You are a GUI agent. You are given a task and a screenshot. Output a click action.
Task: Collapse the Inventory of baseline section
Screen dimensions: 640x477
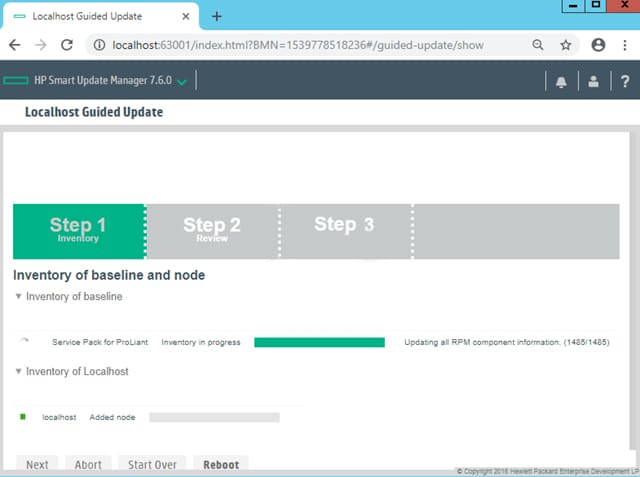coord(18,296)
